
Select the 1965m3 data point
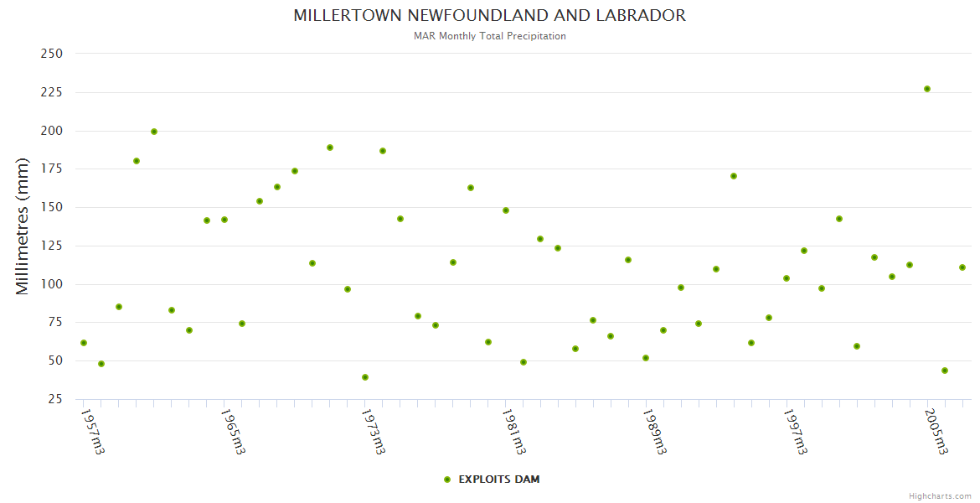click(x=224, y=220)
